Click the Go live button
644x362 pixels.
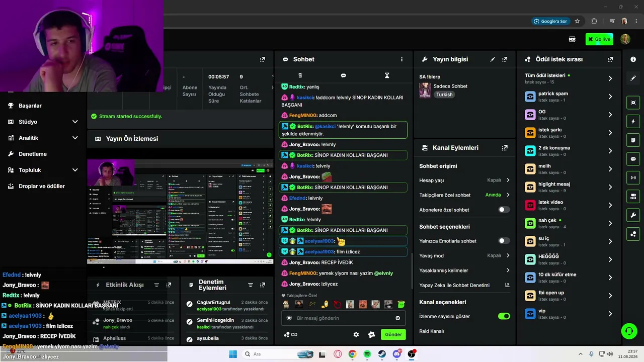click(x=599, y=39)
